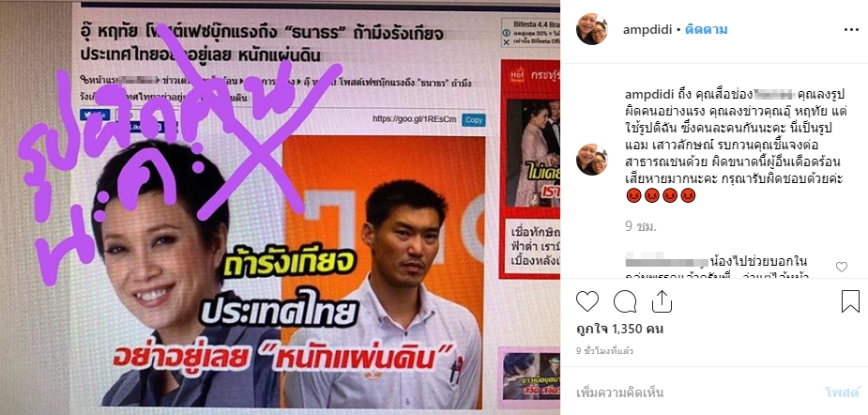Close the Bifesta ad with X icon
Viewport: 868px width, 415px height.
pyautogui.click(x=506, y=41)
